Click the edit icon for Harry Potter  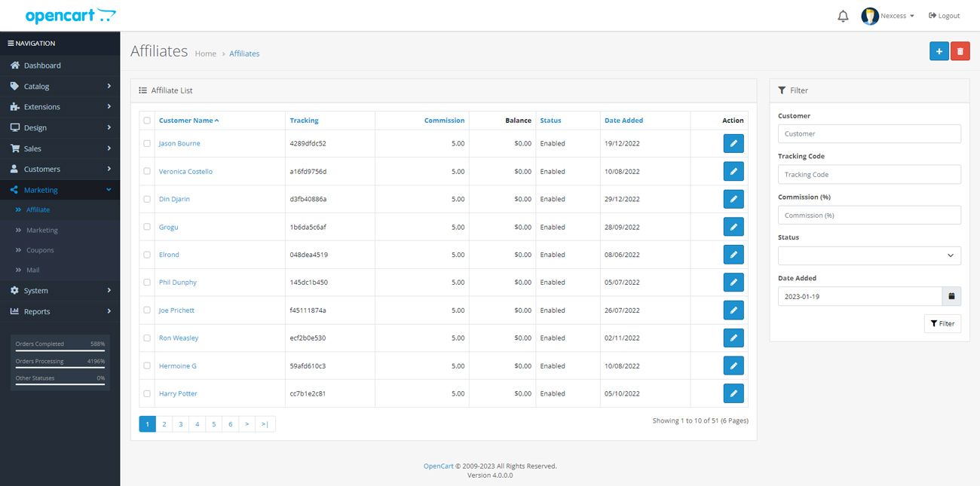point(733,393)
